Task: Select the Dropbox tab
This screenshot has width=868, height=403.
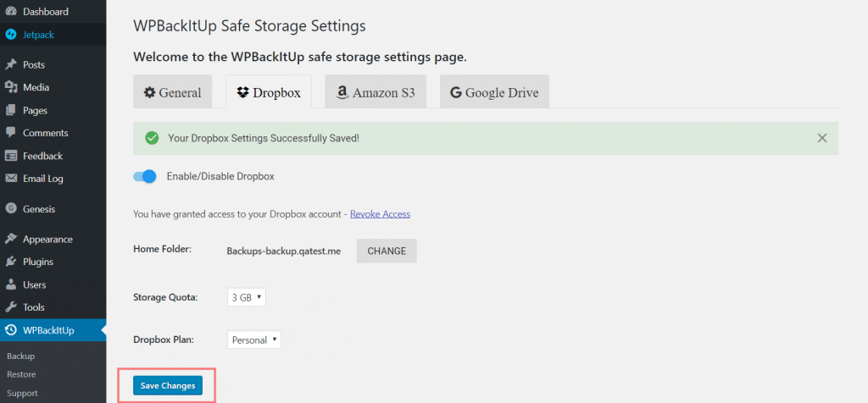Action: click(x=269, y=91)
